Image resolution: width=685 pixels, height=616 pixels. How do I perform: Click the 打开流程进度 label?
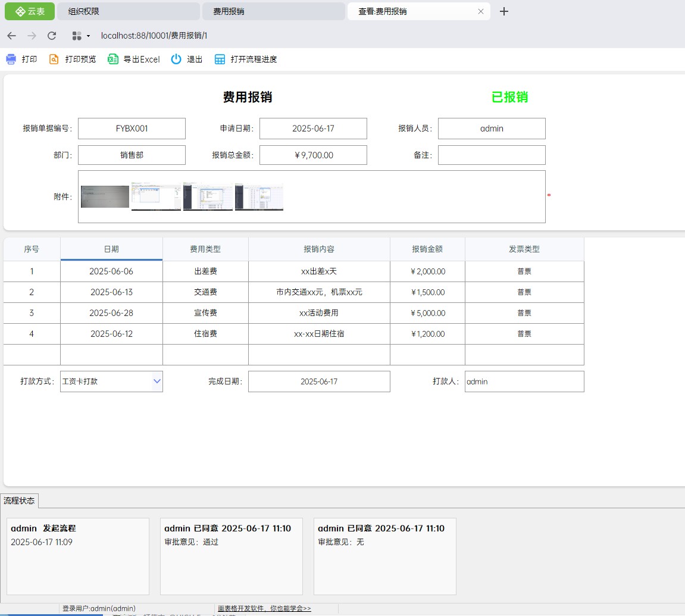[x=254, y=60]
